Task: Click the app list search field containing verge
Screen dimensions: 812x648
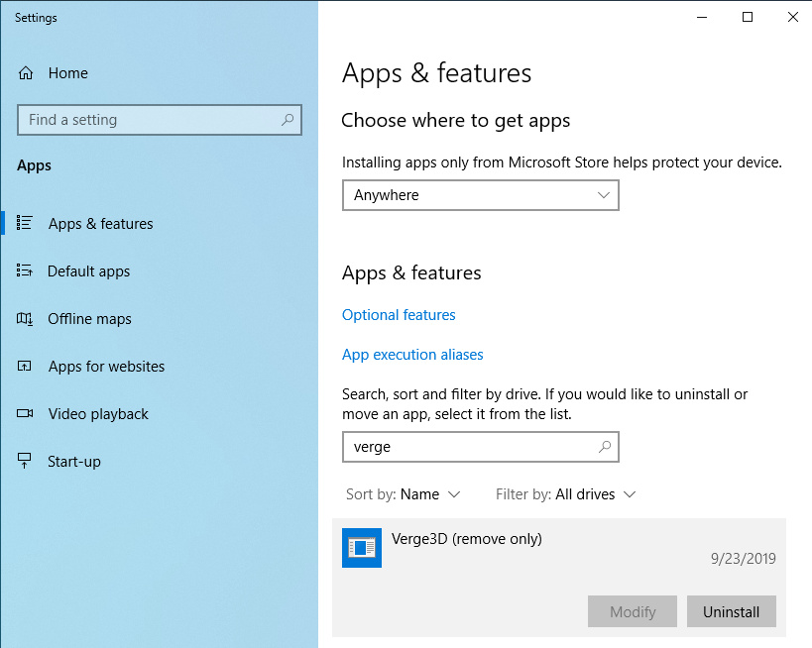Action: (x=481, y=447)
